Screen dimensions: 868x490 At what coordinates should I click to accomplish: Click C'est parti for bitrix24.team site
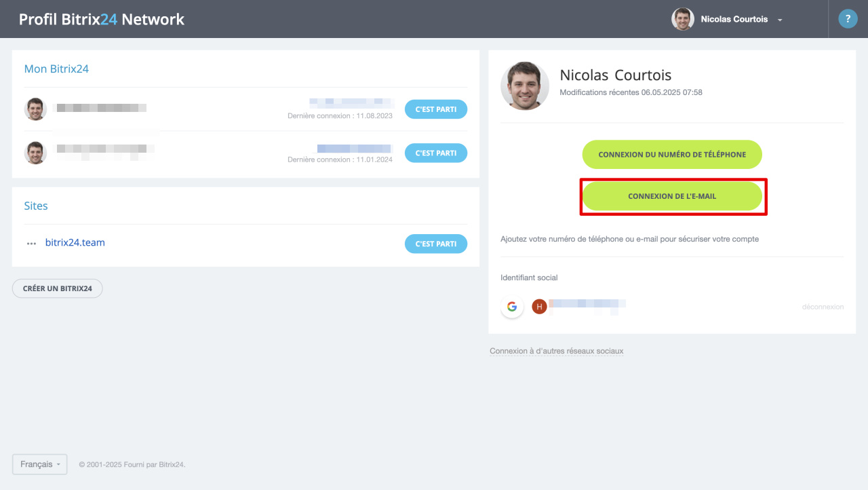[x=436, y=244]
